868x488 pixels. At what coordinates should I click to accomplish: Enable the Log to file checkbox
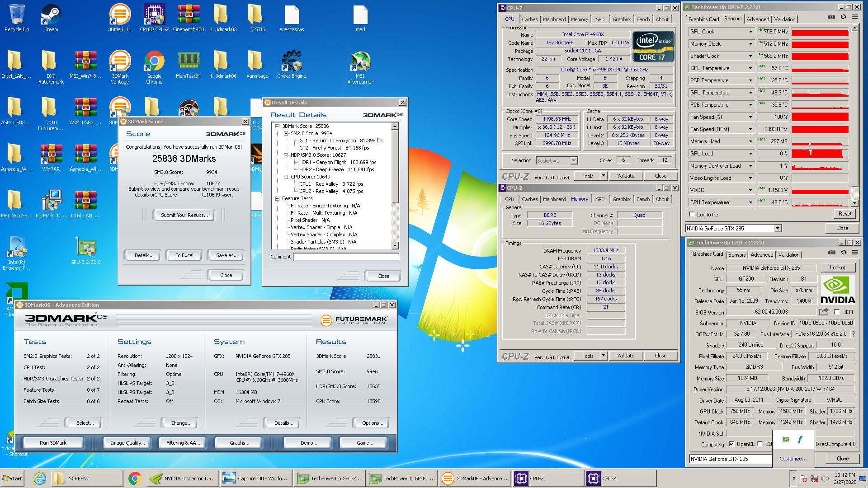point(692,215)
